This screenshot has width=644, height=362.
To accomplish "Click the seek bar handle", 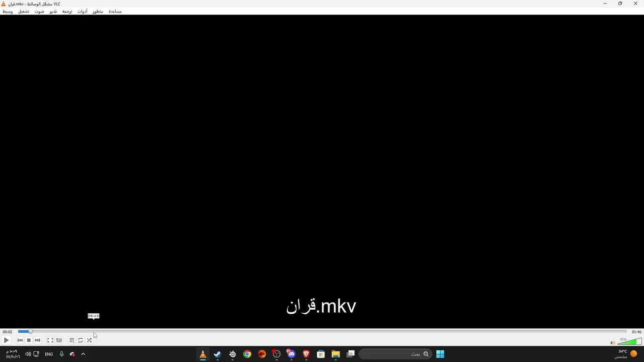I will pyautogui.click(x=30, y=331).
